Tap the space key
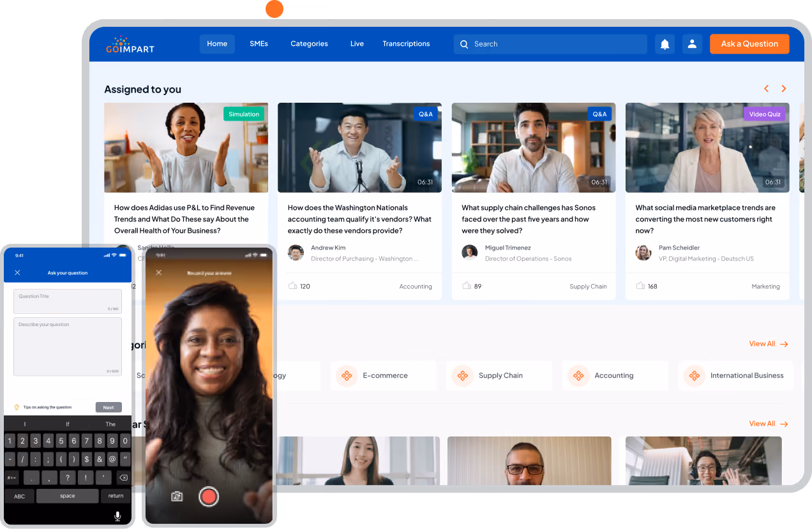812x529 pixels. (68, 496)
